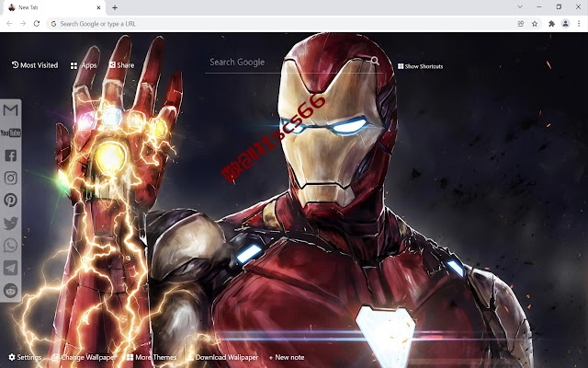Screen dimensions: 588x368
Task: Open the Facebook sidebar shortcut
Action: coord(10,155)
